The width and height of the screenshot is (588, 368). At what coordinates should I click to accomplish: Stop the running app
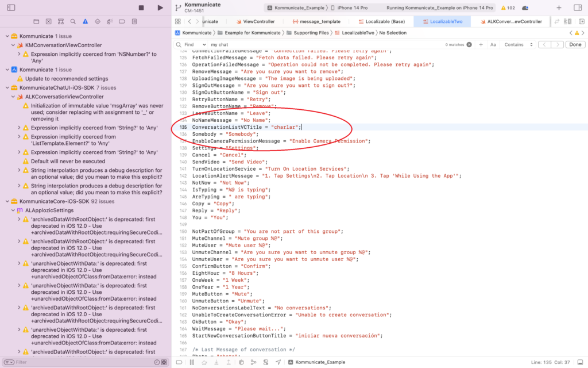click(141, 7)
